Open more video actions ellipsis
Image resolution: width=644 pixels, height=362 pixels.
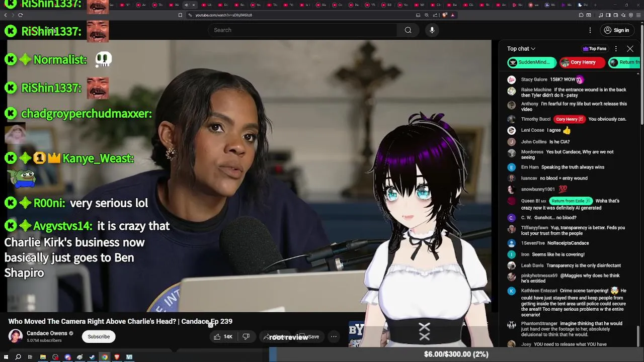point(334,337)
